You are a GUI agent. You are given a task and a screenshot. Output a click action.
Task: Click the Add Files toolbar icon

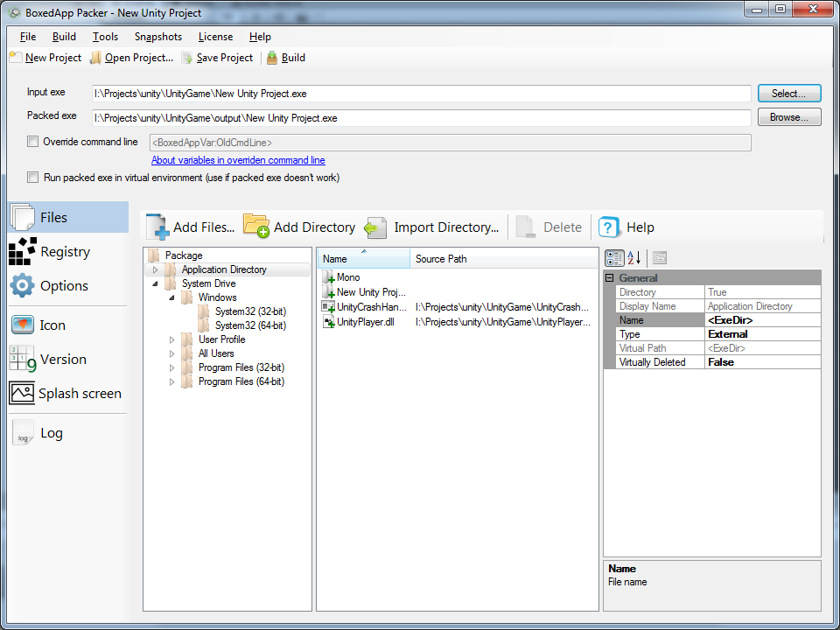tap(157, 227)
